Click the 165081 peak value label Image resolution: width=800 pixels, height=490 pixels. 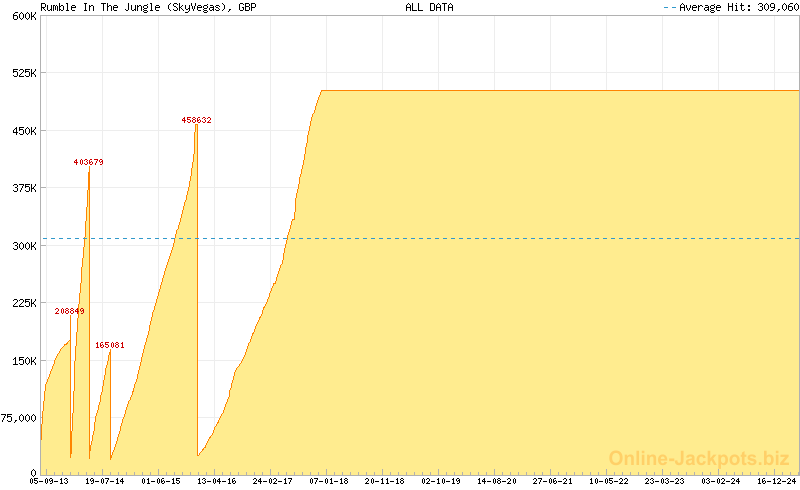click(x=110, y=345)
